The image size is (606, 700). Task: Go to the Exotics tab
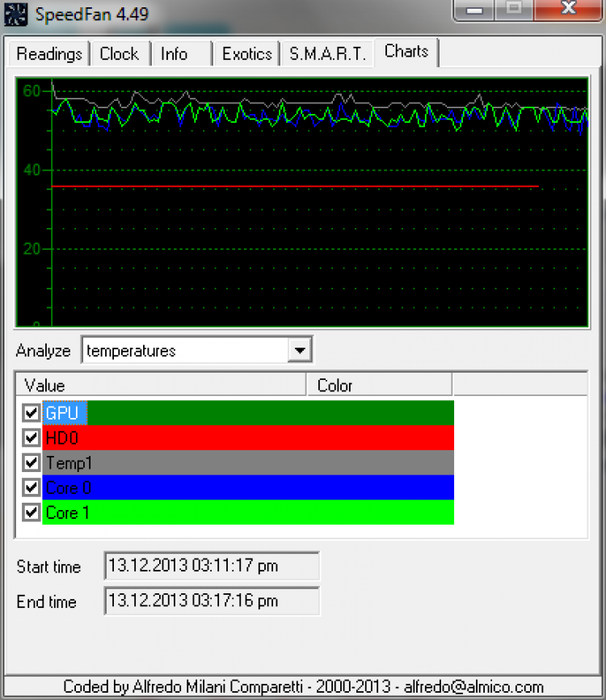(x=246, y=54)
